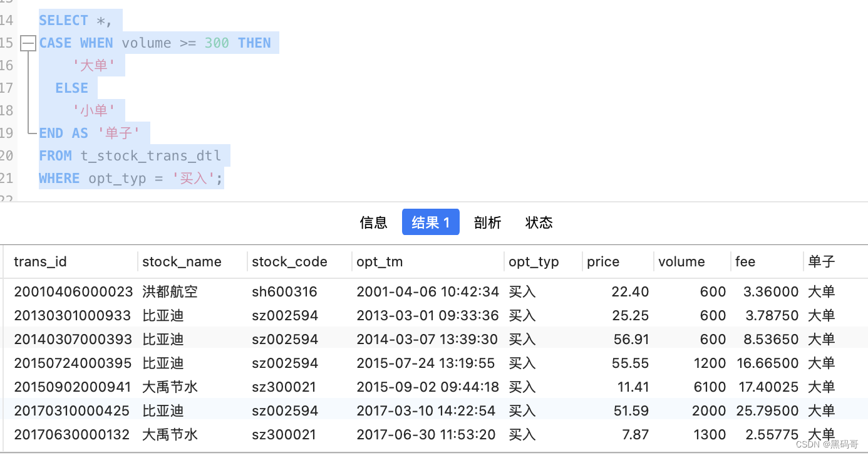Click the sh600316 stock code cell

pos(284,291)
